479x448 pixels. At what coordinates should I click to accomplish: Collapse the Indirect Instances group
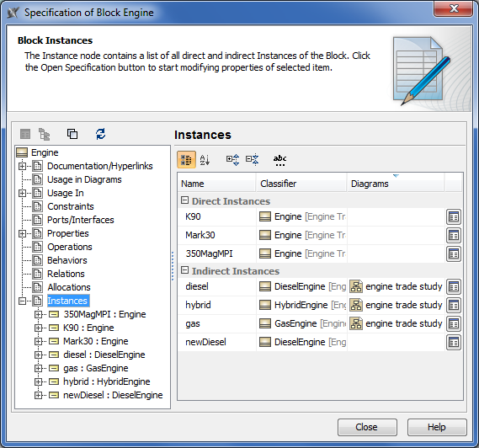coord(184,270)
